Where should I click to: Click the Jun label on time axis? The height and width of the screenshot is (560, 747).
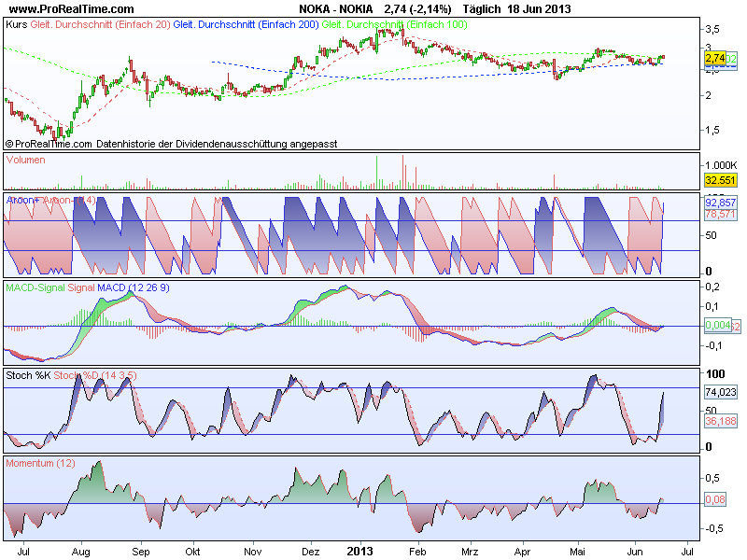(635, 552)
